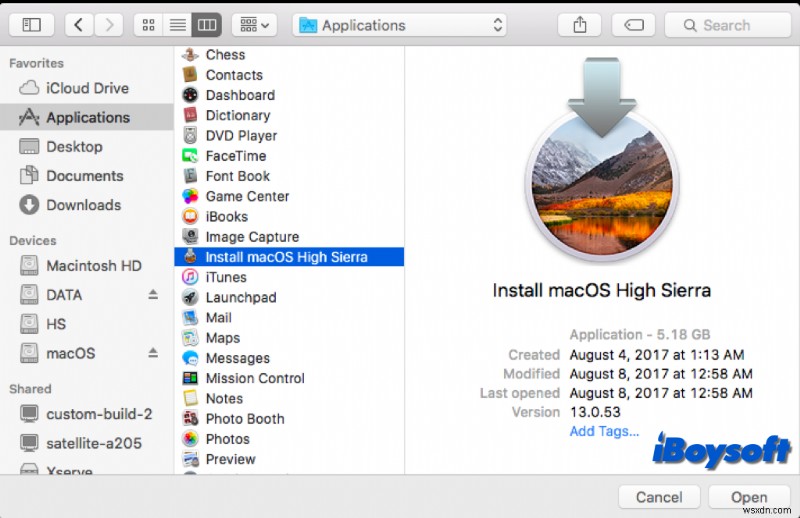Screen dimensions: 800x518
Task: Select the HS drive in Devices
Action: tap(87, 324)
